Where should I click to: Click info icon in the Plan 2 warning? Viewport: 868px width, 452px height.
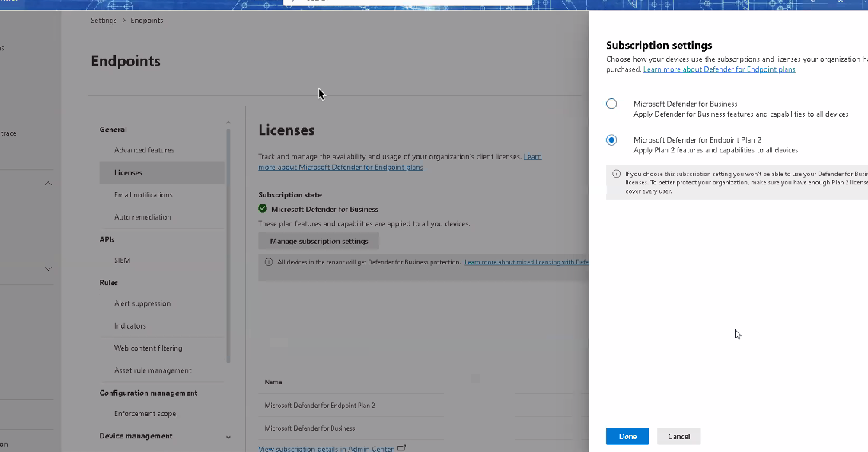tap(616, 174)
